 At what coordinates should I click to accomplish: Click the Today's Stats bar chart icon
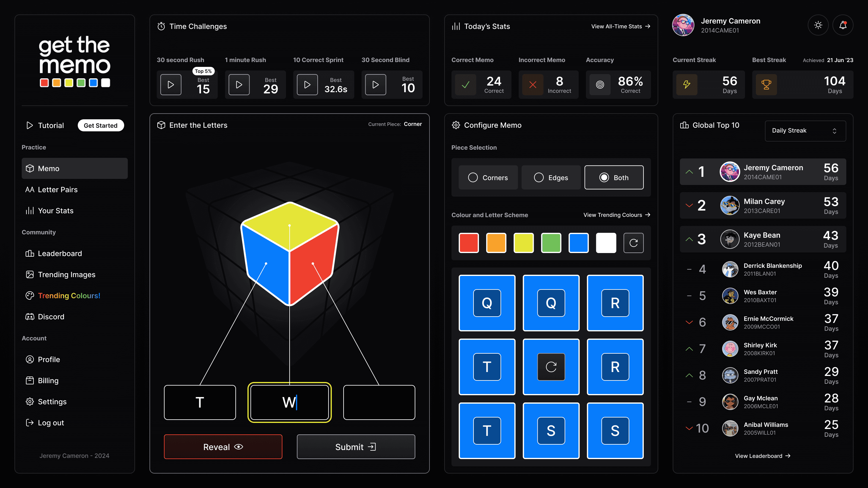point(456,26)
